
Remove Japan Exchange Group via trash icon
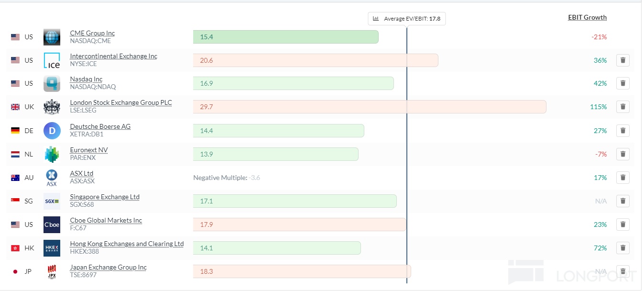tap(622, 271)
